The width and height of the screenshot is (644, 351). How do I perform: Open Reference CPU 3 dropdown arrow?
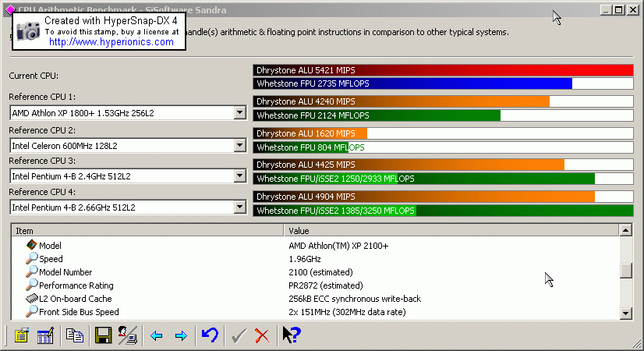[240, 176]
